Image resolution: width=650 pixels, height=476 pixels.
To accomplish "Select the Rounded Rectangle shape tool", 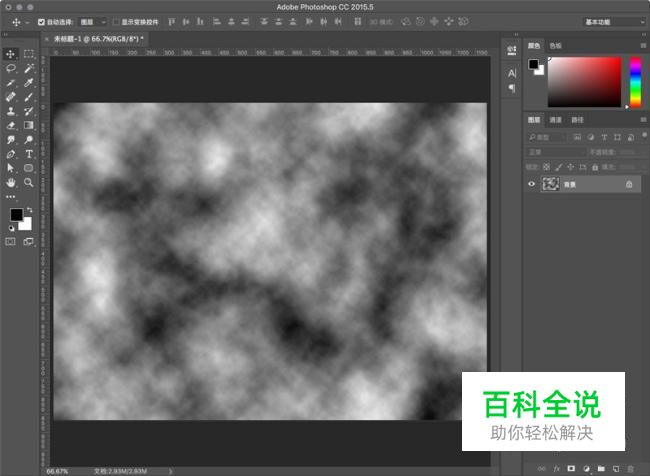I will point(29,168).
